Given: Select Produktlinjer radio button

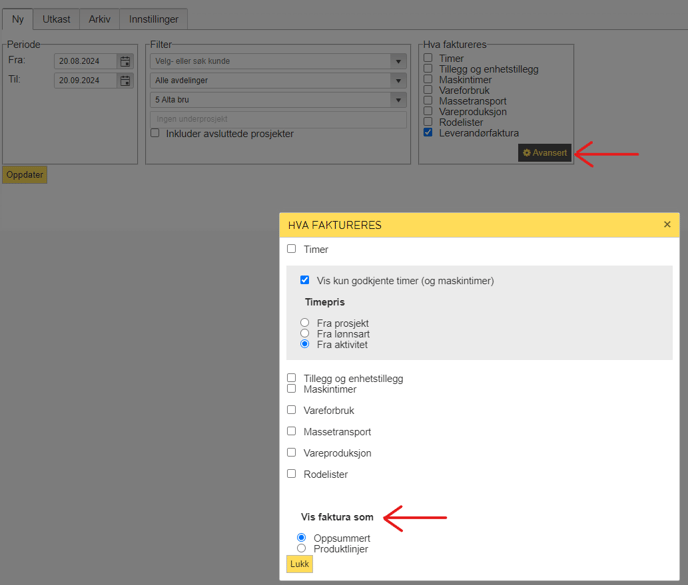Looking at the screenshot, I should click(301, 548).
